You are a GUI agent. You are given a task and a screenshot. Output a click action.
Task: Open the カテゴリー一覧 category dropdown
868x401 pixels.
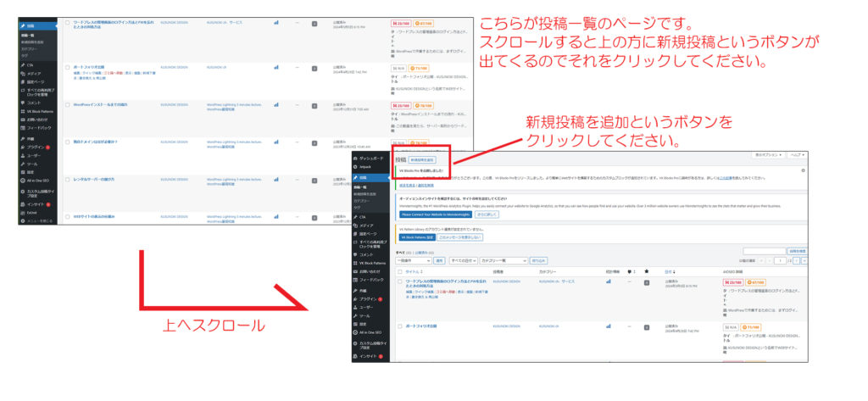click(x=502, y=260)
